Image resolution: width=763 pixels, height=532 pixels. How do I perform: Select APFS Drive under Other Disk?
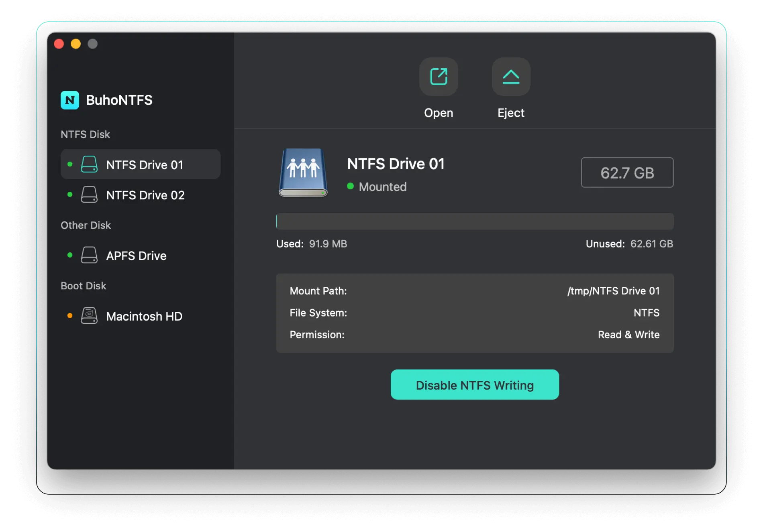point(136,256)
